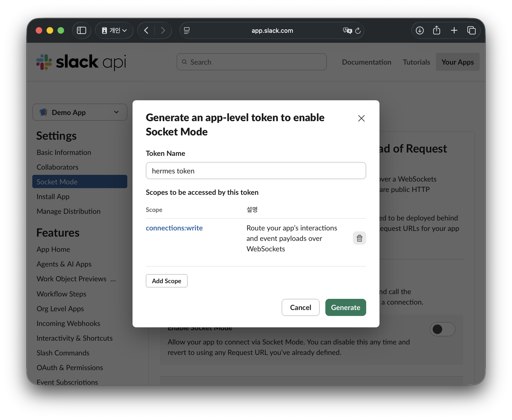Open Agents & AI Apps
Viewport: 512px width, 420px height.
pos(64,264)
